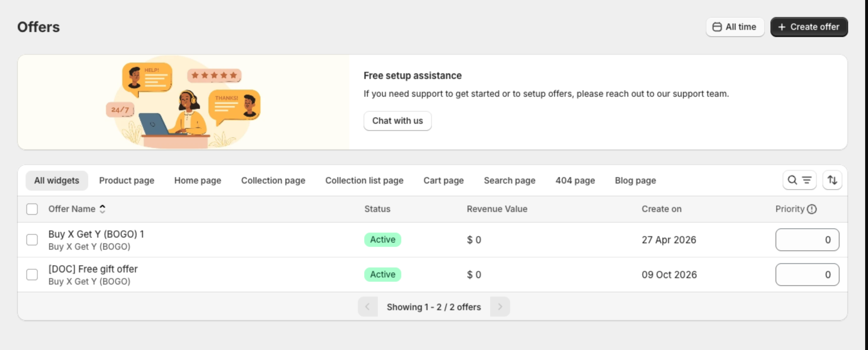Image resolution: width=868 pixels, height=350 pixels.
Task: Go to previous page of offers
Action: pos(367,307)
